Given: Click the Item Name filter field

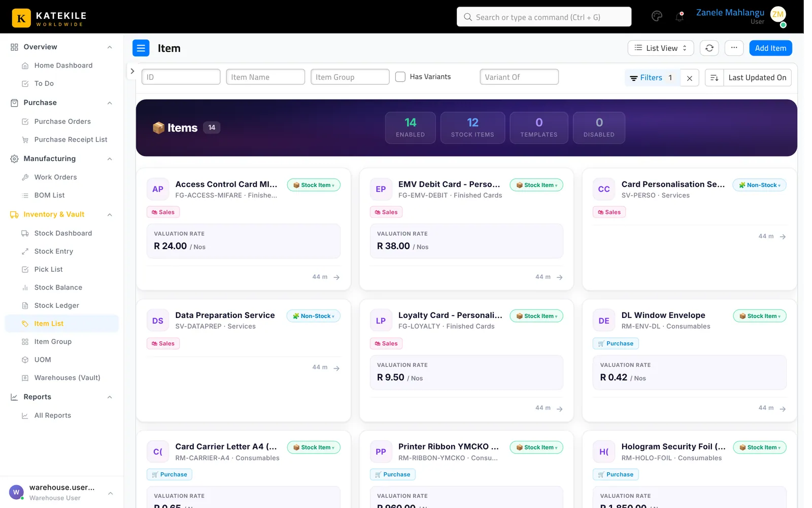Looking at the screenshot, I should [x=265, y=77].
